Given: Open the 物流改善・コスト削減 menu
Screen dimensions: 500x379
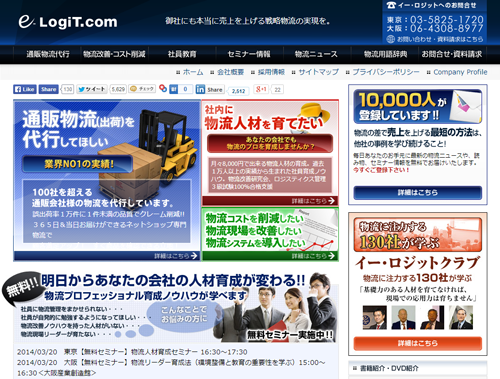Looking at the screenshot, I should click(114, 54).
